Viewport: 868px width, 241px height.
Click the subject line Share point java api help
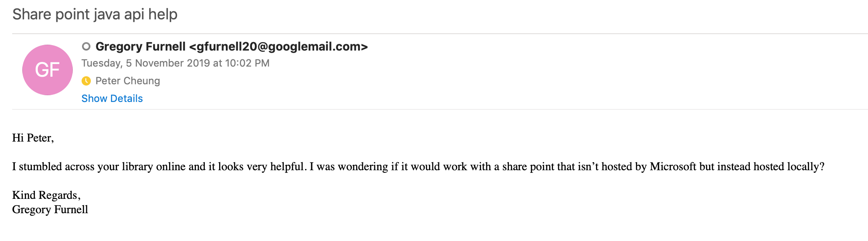(95, 14)
